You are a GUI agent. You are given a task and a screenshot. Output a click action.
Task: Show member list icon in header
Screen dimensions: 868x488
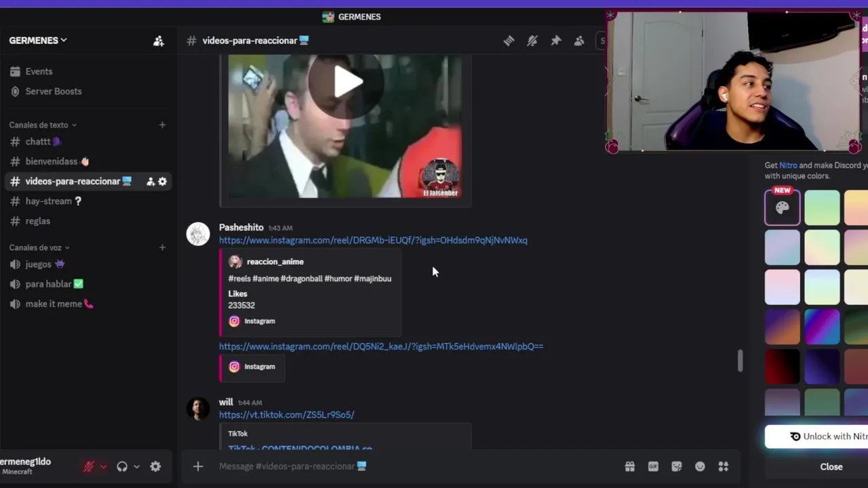click(x=579, y=41)
